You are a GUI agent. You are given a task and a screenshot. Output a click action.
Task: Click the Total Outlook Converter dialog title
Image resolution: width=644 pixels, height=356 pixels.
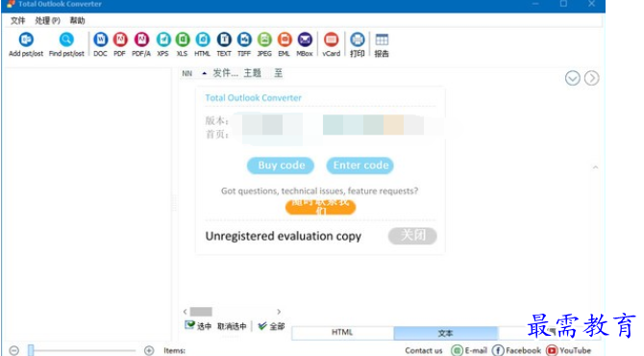(254, 98)
